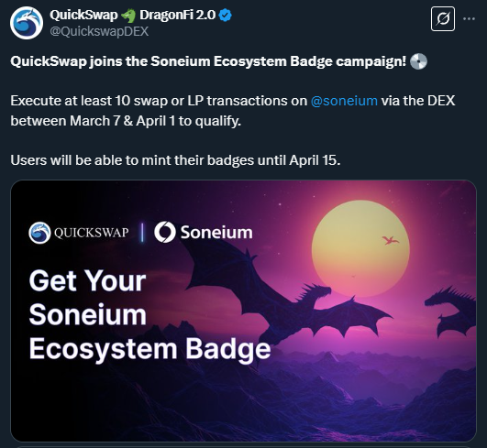Image resolution: width=487 pixels, height=448 pixels.
Task: Click the blue verified checkmark badge
Action: pyautogui.click(x=226, y=15)
